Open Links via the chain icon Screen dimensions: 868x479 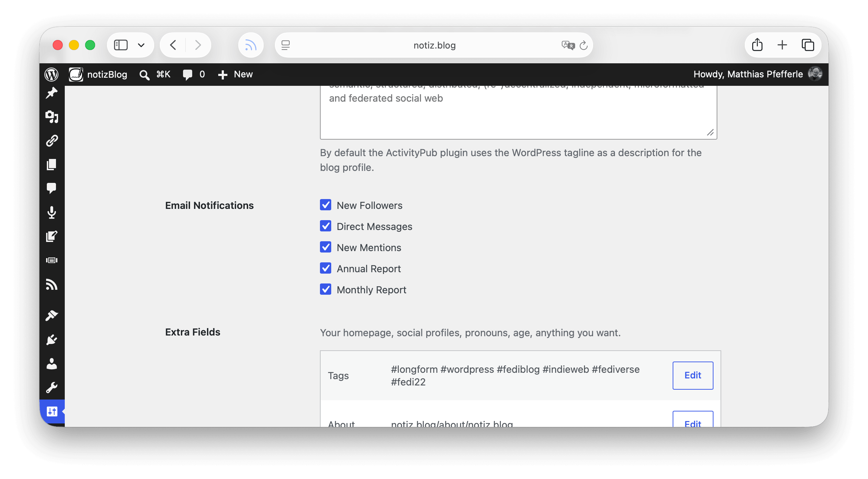pos(52,141)
